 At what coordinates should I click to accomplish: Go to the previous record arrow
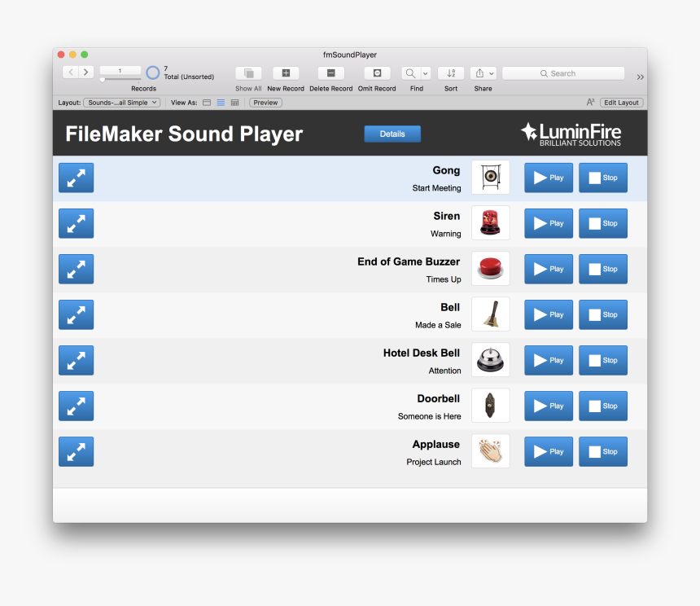[x=71, y=72]
